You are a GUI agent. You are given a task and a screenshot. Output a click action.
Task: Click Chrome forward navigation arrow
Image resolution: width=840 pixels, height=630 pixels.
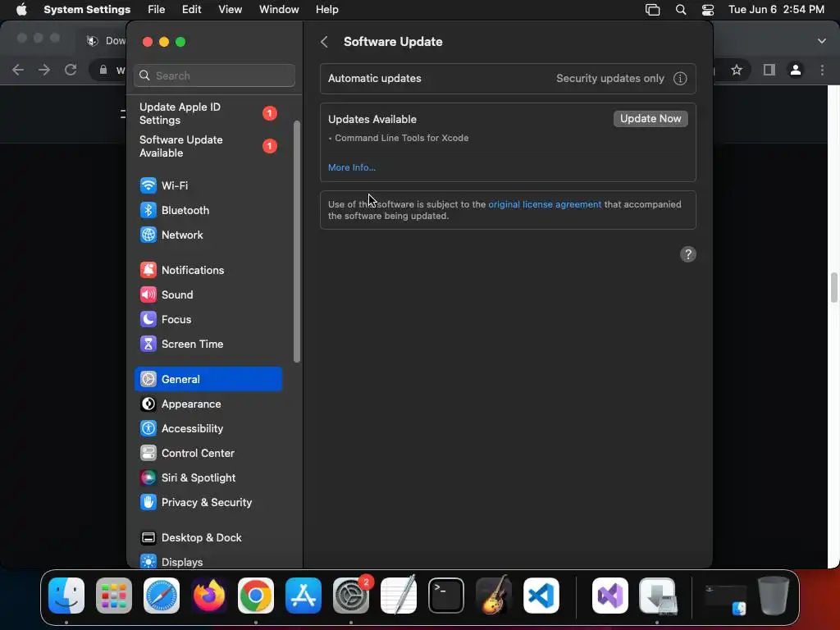point(44,70)
